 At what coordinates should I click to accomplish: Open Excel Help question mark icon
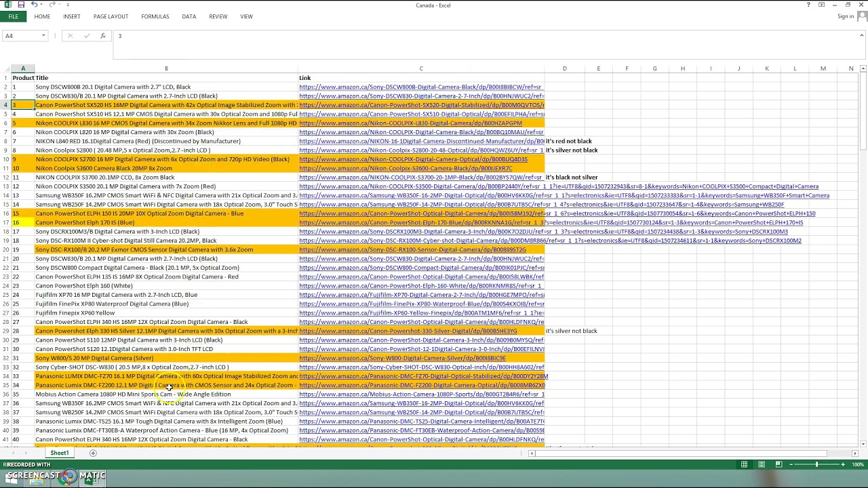[x=808, y=5]
